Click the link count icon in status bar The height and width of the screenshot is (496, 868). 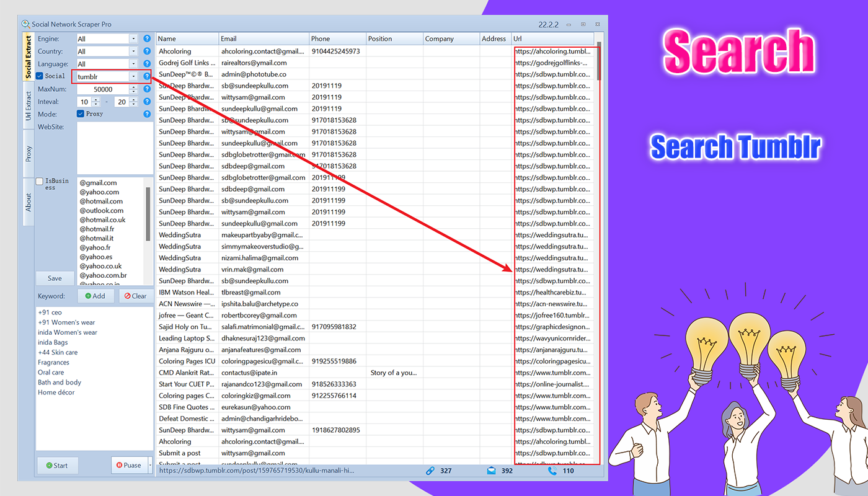(x=430, y=471)
